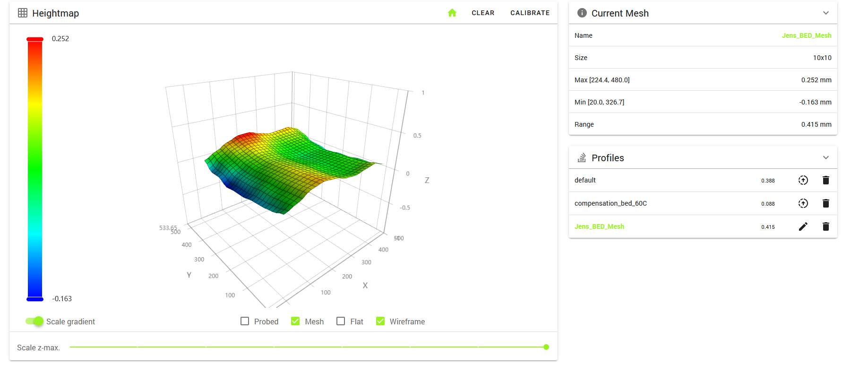Viewport: 868px width, 365px height.
Task: Click the Heightmap grid icon
Action: [x=23, y=13]
